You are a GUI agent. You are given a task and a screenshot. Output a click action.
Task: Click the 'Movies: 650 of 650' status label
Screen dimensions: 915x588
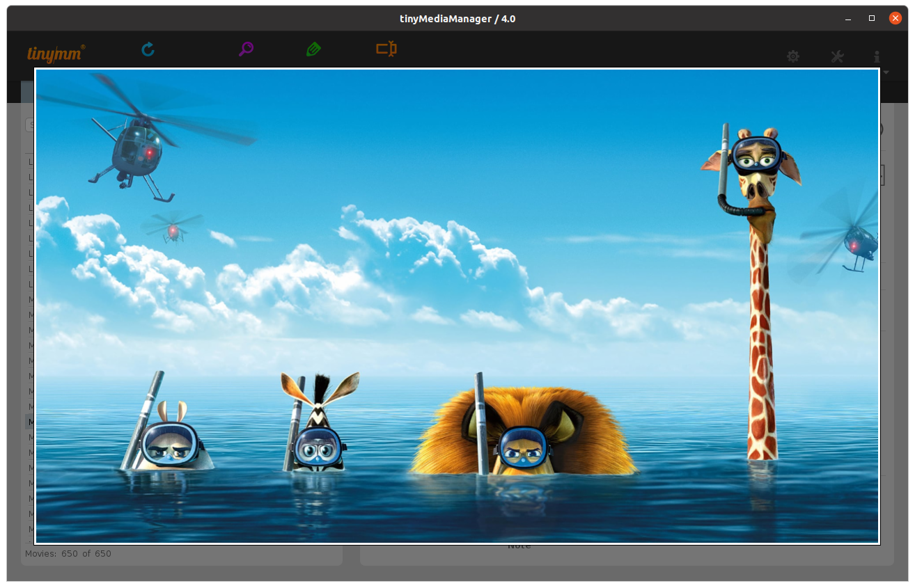(68, 554)
